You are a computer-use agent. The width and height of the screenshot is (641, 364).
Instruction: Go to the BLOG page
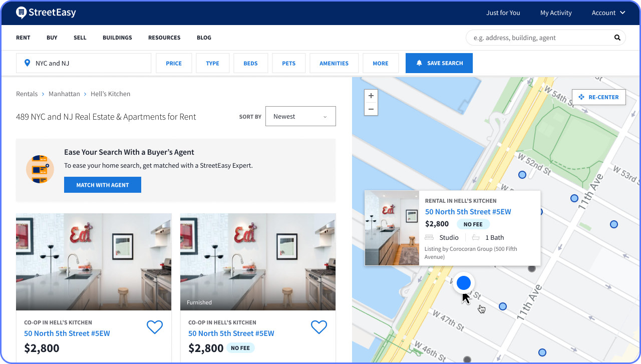pyautogui.click(x=204, y=38)
